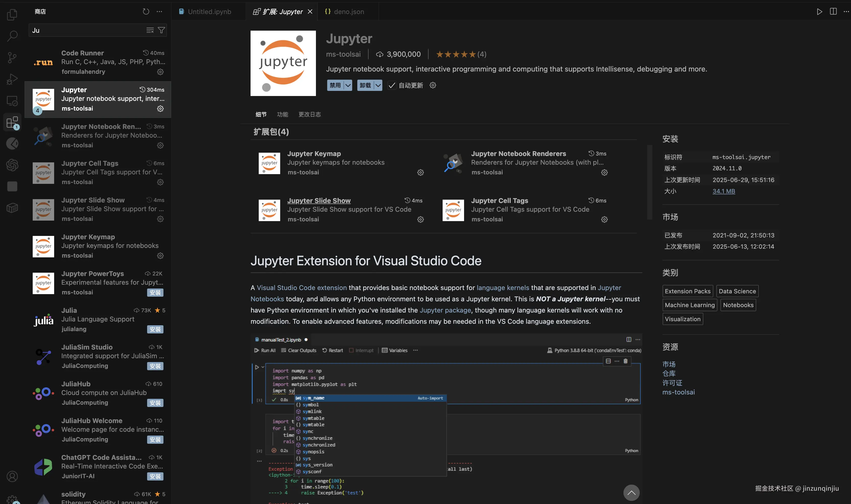Image resolution: width=851 pixels, height=504 pixels.
Task: Open the 仓库 repository link
Action: click(x=669, y=374)
